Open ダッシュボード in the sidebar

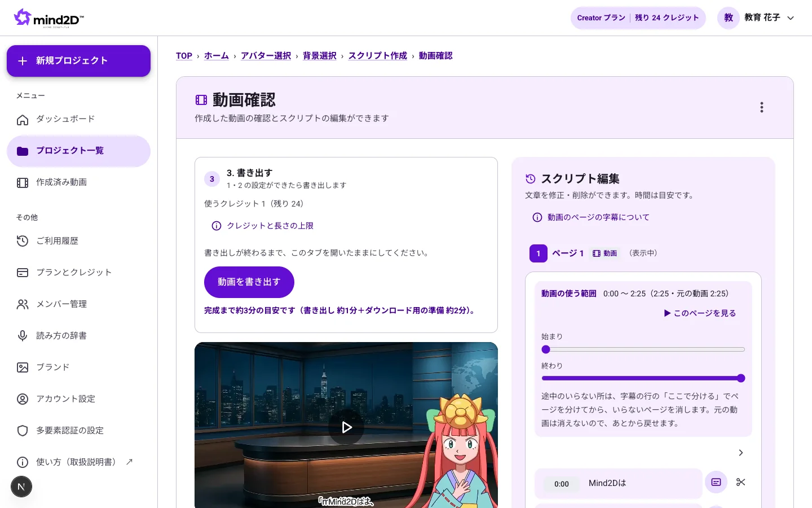78,119
